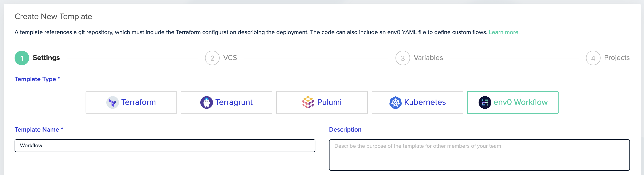Jump to the Variables step
644x175 pixels.
click(428, 58)
